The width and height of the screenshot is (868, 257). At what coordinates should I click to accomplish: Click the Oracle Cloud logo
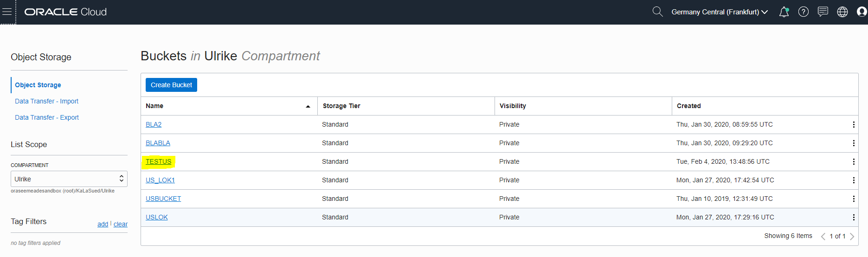[65, 12]
